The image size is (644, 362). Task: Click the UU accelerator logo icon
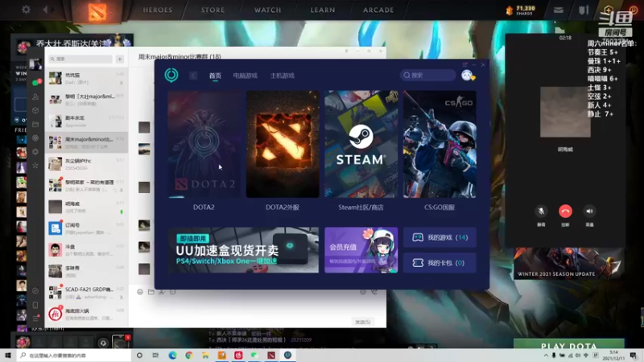pyautogui.click(x=171, y=75)
